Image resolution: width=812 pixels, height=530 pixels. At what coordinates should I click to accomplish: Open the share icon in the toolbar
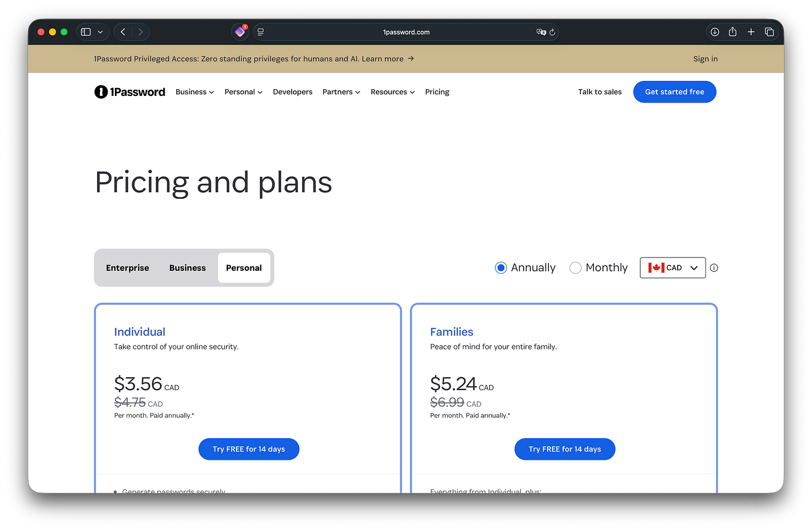(733, 32)
